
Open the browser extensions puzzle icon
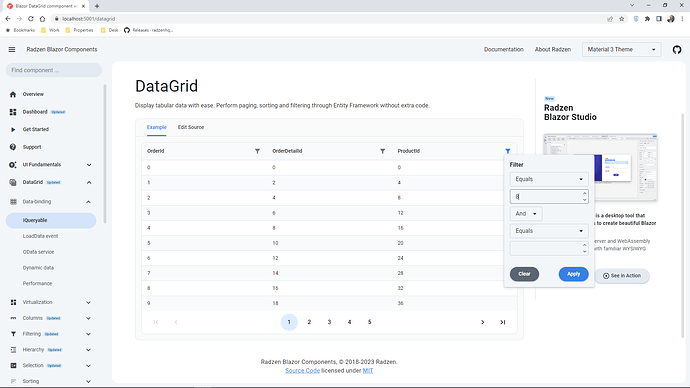click(x=647, y=19)
